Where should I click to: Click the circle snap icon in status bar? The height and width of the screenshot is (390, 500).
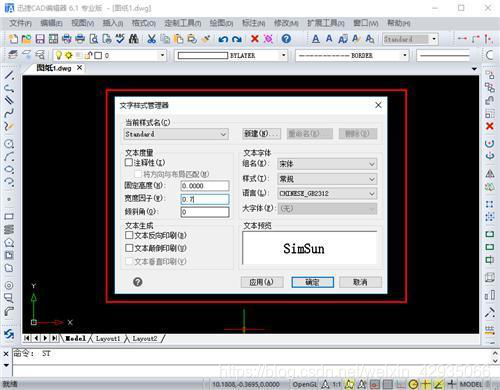tap(413, 384)
